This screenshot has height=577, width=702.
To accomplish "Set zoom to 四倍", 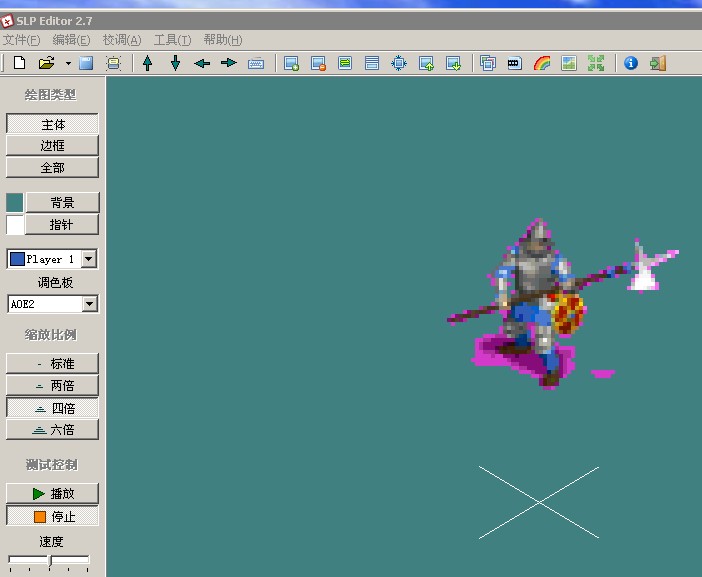I will [52, 408].
